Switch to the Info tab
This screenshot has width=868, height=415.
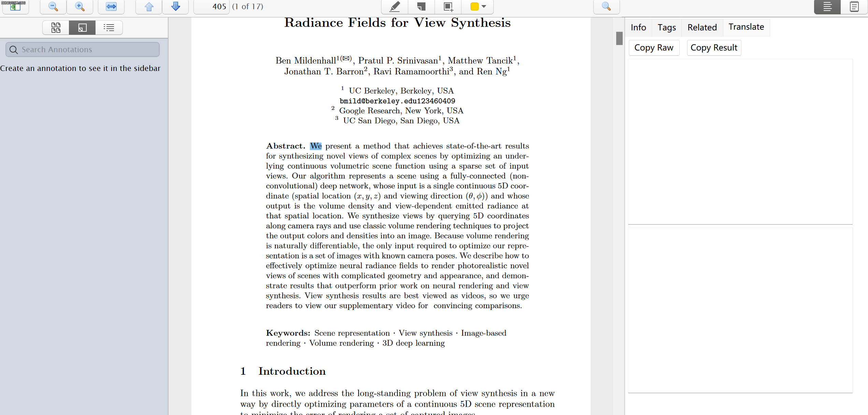(x=638, y=27)
